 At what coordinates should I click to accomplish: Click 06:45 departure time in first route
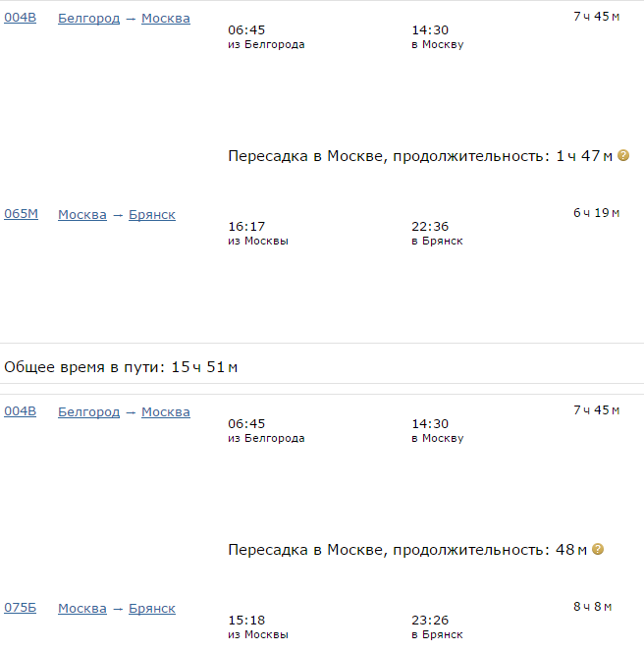[246, 29]
